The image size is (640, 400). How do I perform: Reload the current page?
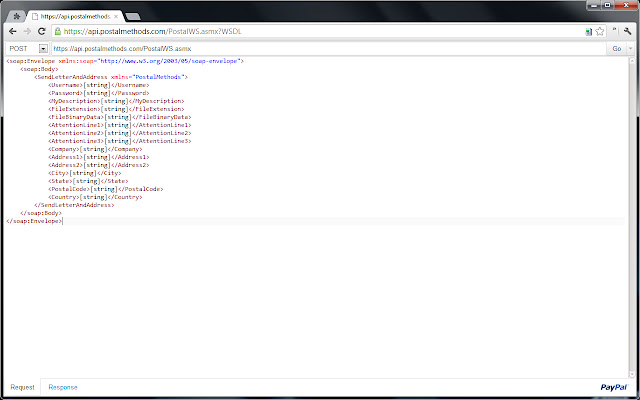(x=44, y=32)
